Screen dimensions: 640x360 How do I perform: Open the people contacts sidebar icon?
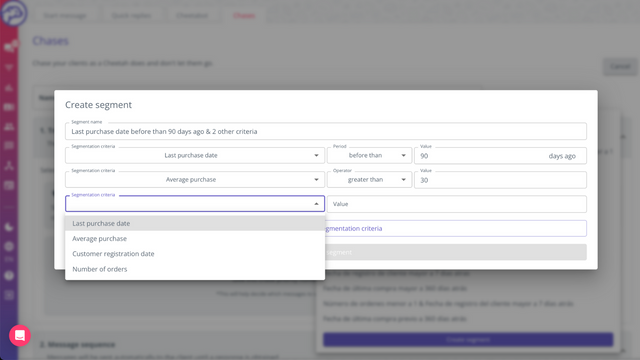(x=9, y=127)
